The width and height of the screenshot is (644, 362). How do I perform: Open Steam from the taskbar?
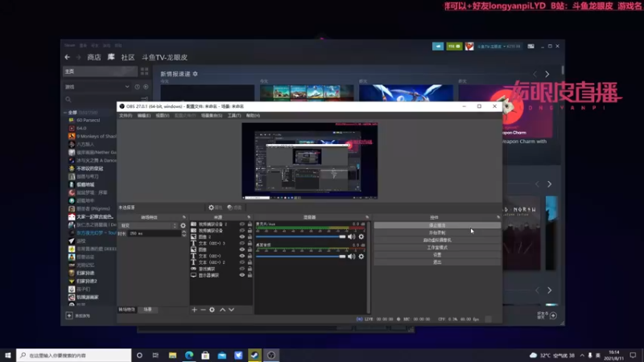point(254,356)
